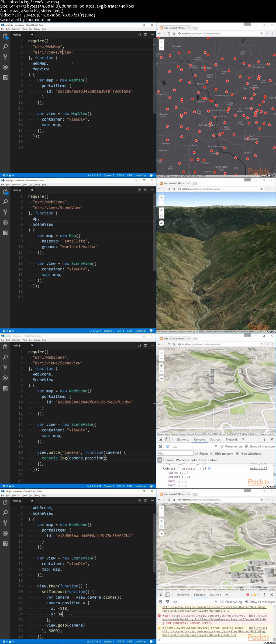Switch to Sources tab in DevTools showing 500 error
Viewport: 276px width, 644px height.
[x=215, y=595]
